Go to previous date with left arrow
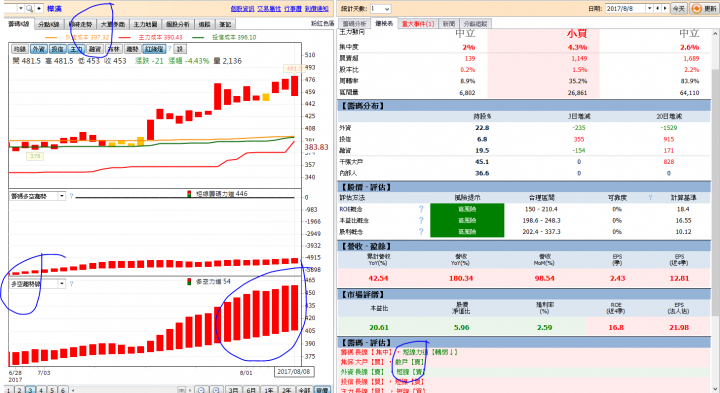 [x=658, y=9]
